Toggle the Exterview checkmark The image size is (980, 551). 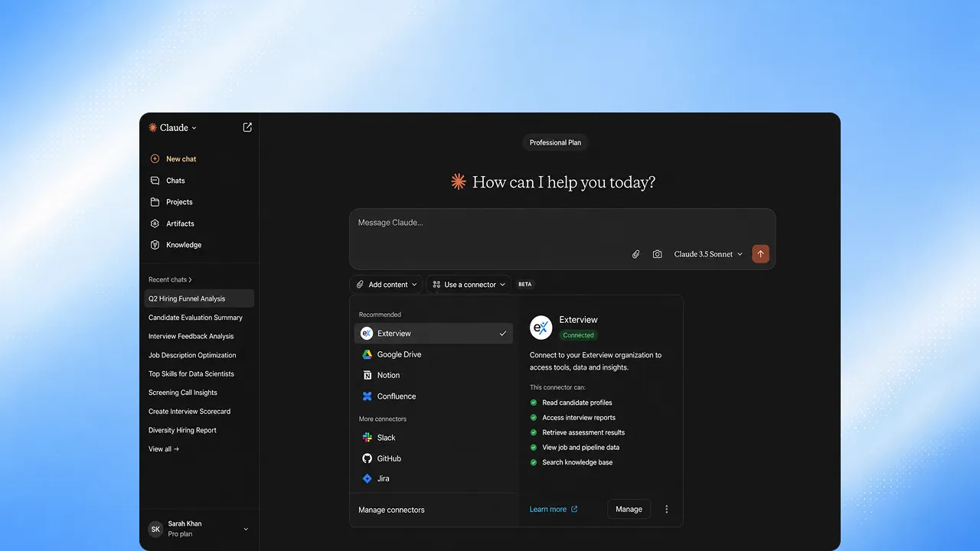(x=503, y=334)
